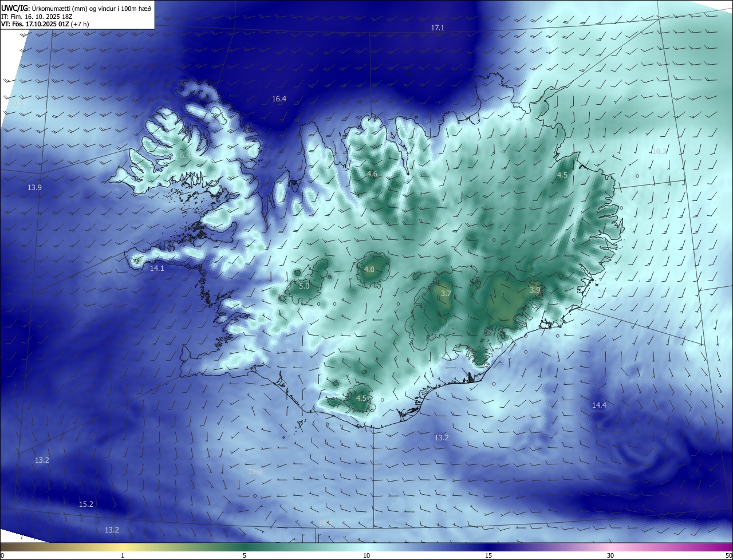Click the faint 10.5 value on the map

coord(16,103)
